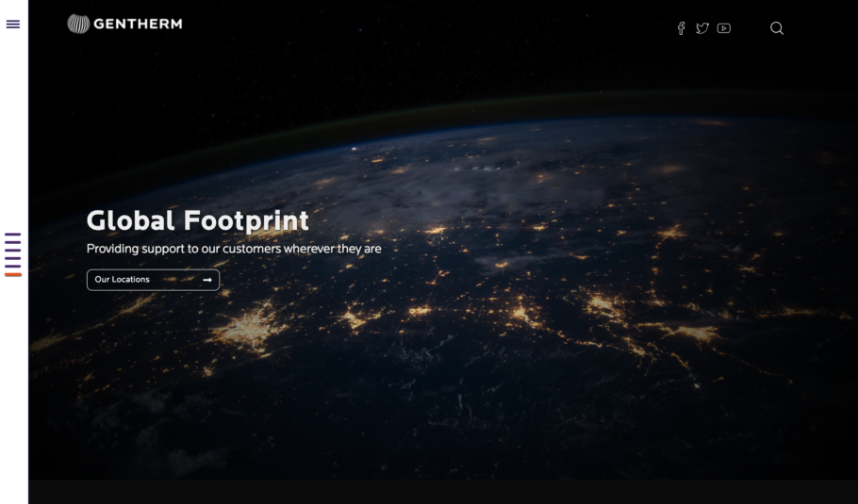The image size is (858, 504).
Task: Click the Global Footprint heading
Action: coord(198,221)
